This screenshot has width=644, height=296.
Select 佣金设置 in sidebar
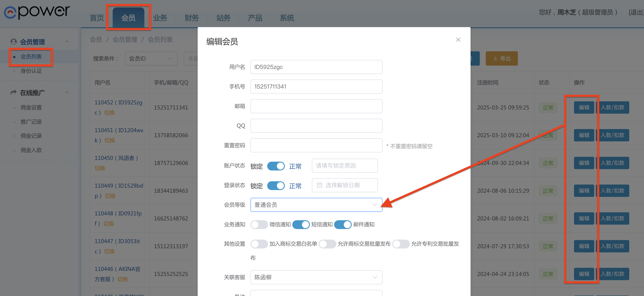[x=31, y=107]
